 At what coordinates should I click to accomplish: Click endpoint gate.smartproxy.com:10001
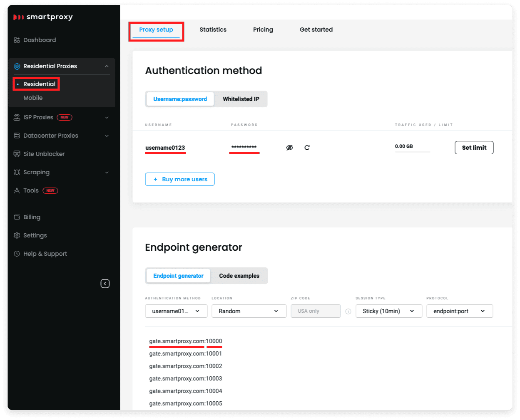click(186, 353)
